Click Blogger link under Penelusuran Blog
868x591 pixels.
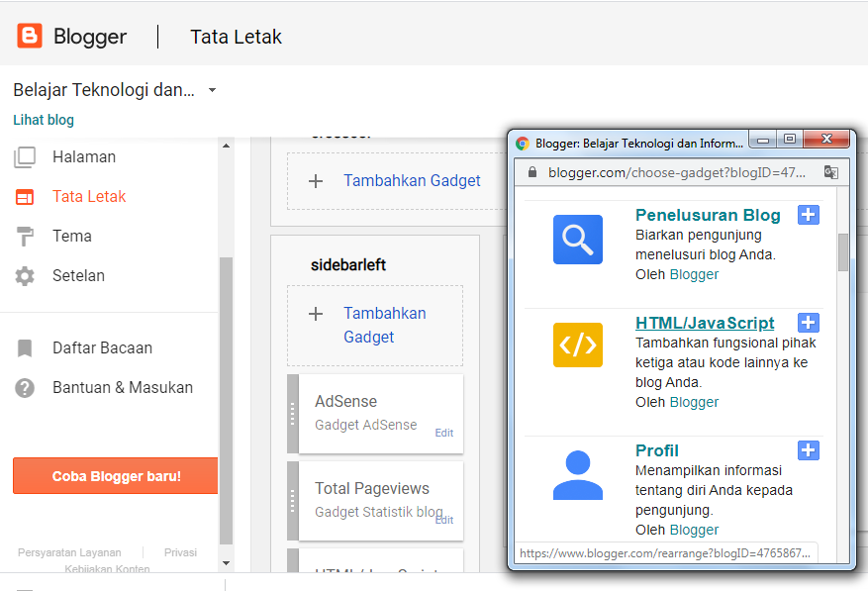[694, 274]
